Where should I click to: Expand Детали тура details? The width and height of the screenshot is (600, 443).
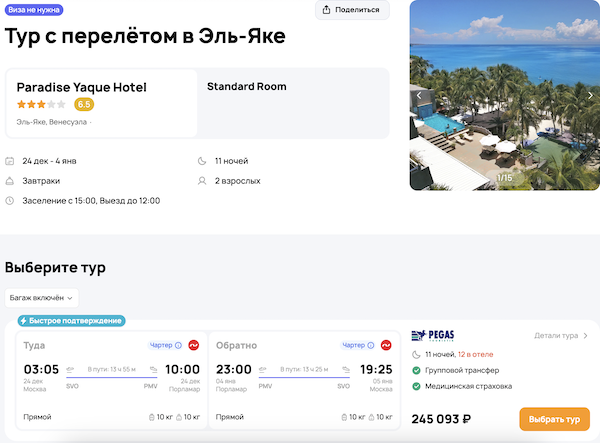pyautogui.click(x=561, y=336)
